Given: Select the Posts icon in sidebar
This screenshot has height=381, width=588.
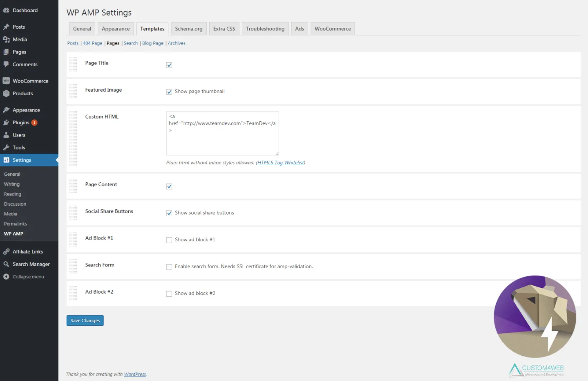Looking at the screenshot, I should (7, 27).
